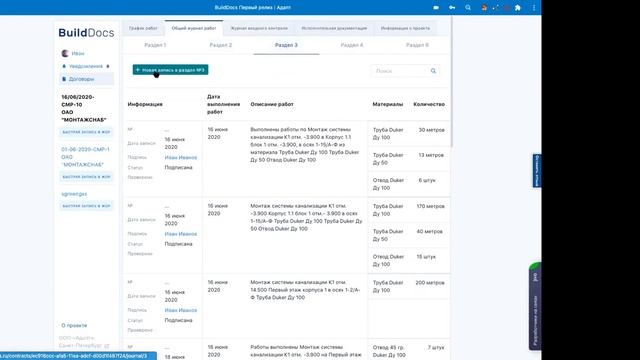Switch to Раздел 1 tab
The image size is (640, 360).
tap(155, 45)
